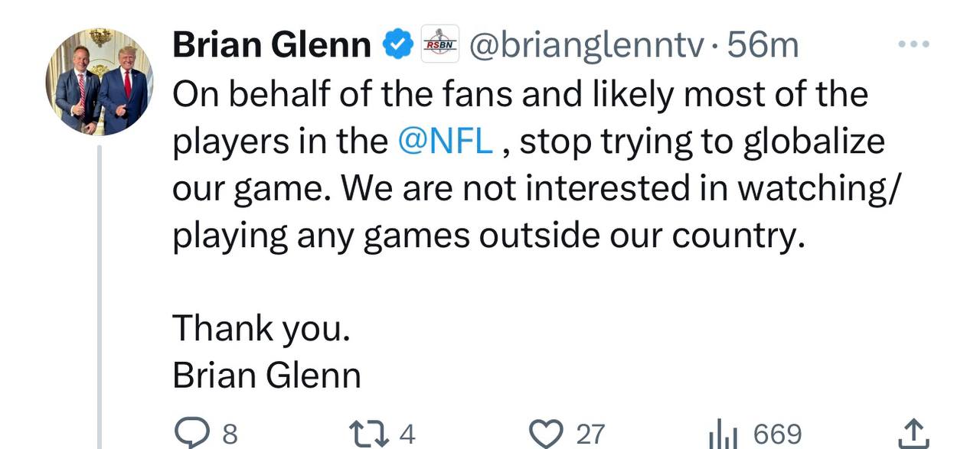Open the three-dot more options menu
This screenshot has width=980, height=449.
[x=913, y=45]
